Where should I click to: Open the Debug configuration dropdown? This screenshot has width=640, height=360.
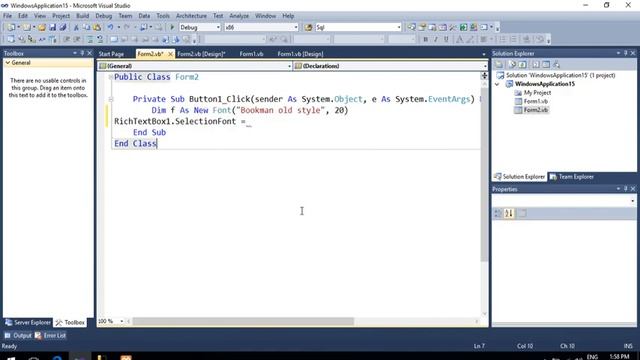click(x=218, y=27)
